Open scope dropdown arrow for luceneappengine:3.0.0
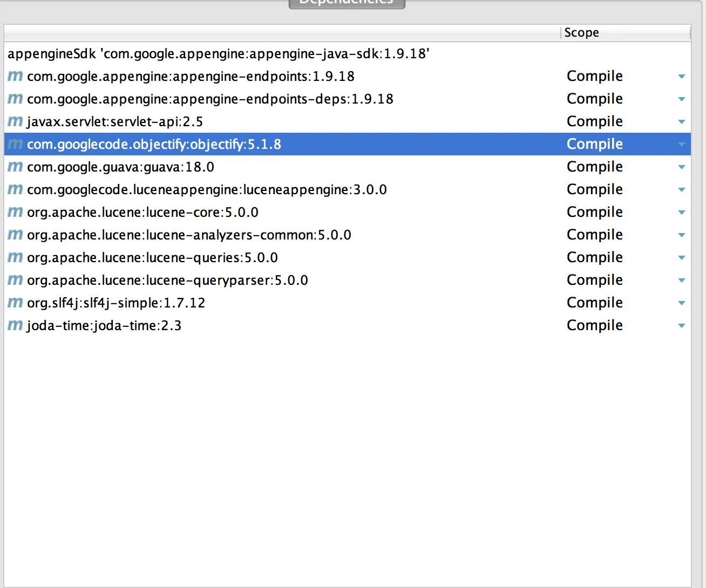The image size is (706, 588). pyautogui.click(x=682, y=190)
